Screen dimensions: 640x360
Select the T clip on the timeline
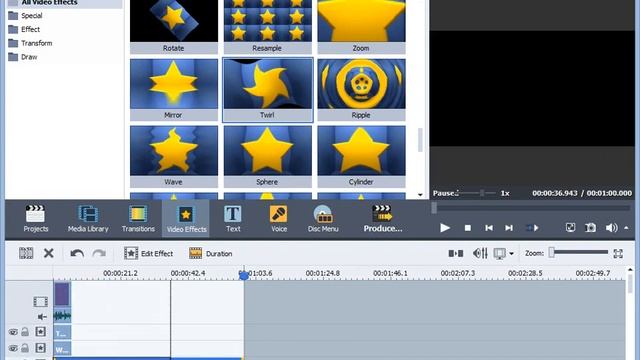(x=62, y=333)
